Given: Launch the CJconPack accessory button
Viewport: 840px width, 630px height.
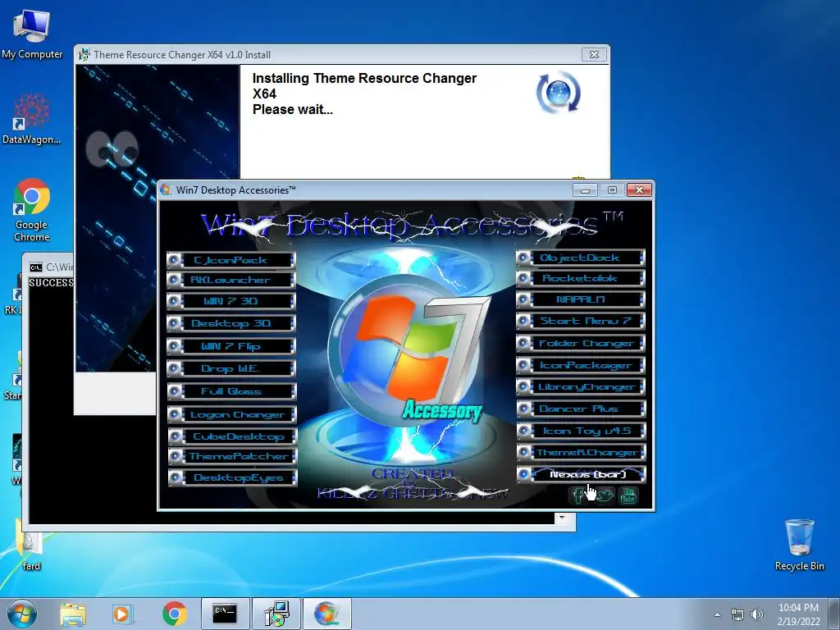Looking at the screenshot, I should pyautogui.click(x=231, y=260).
